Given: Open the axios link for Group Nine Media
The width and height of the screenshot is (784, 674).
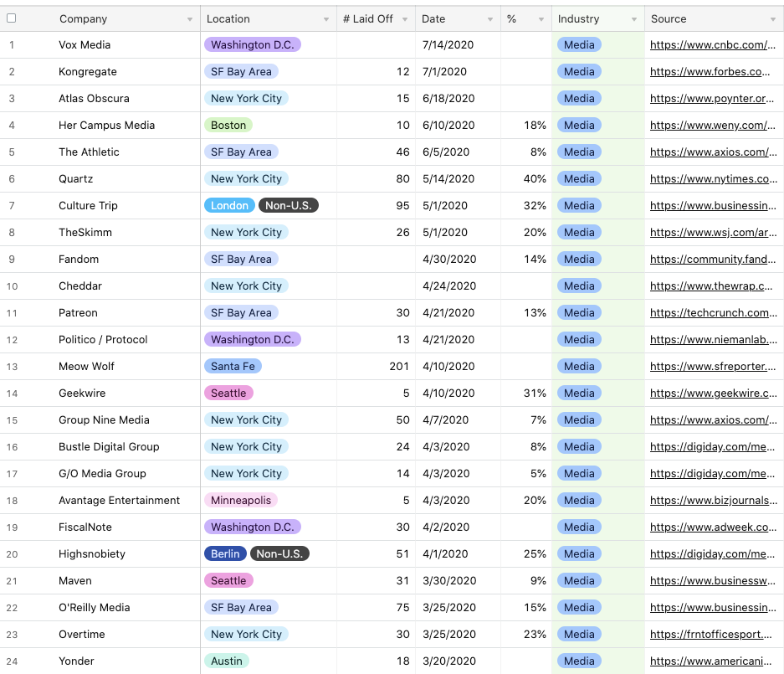Looking at the screenshot, I should click(x=713, y=420).
